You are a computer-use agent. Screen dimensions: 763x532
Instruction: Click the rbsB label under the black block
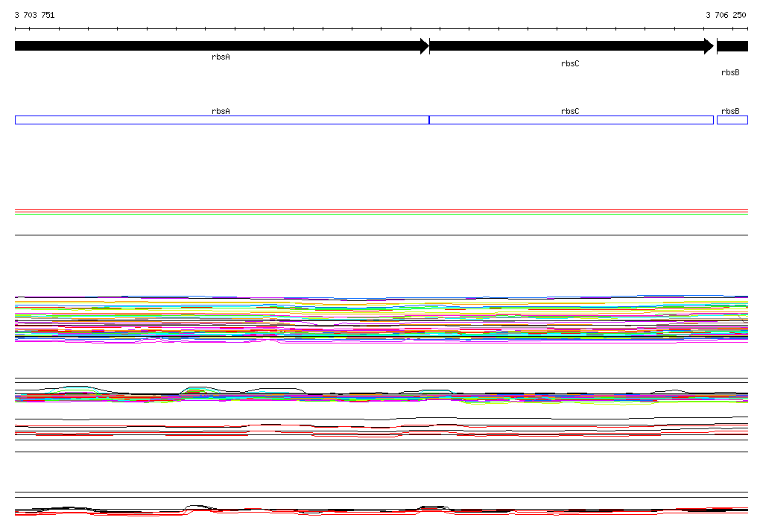pos(730,72)
